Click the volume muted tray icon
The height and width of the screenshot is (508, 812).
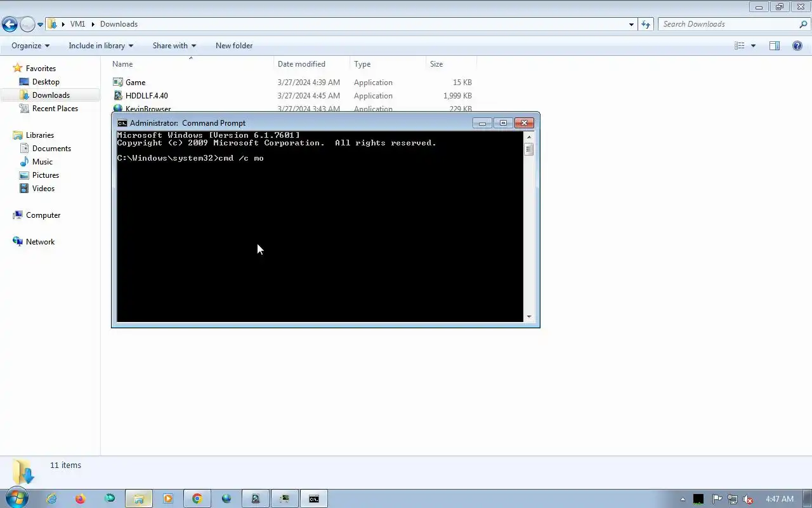point(749,499)
